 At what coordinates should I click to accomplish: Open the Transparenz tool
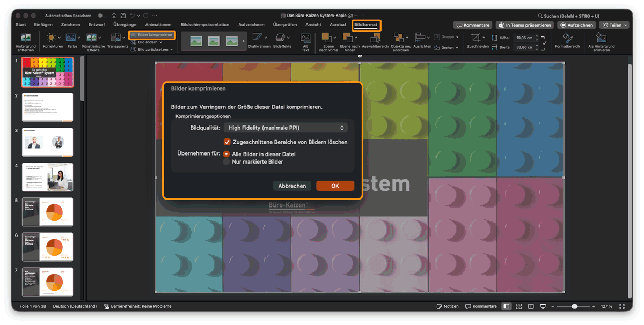tap(116, 38)
